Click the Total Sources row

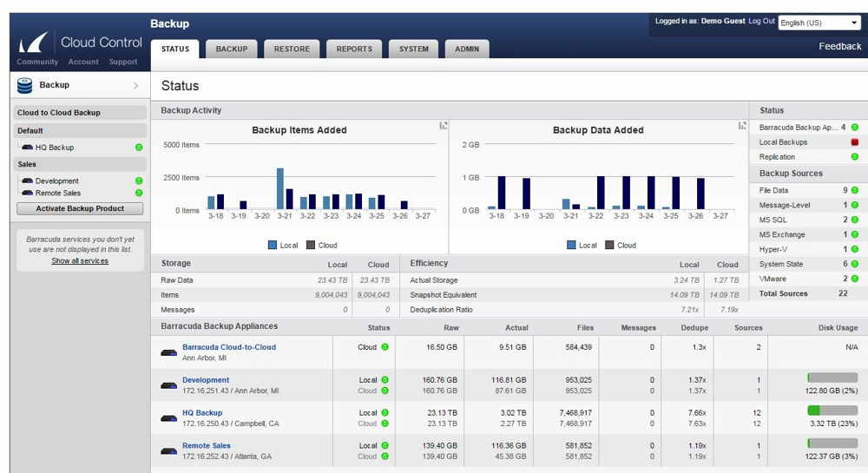coord(808,293)
